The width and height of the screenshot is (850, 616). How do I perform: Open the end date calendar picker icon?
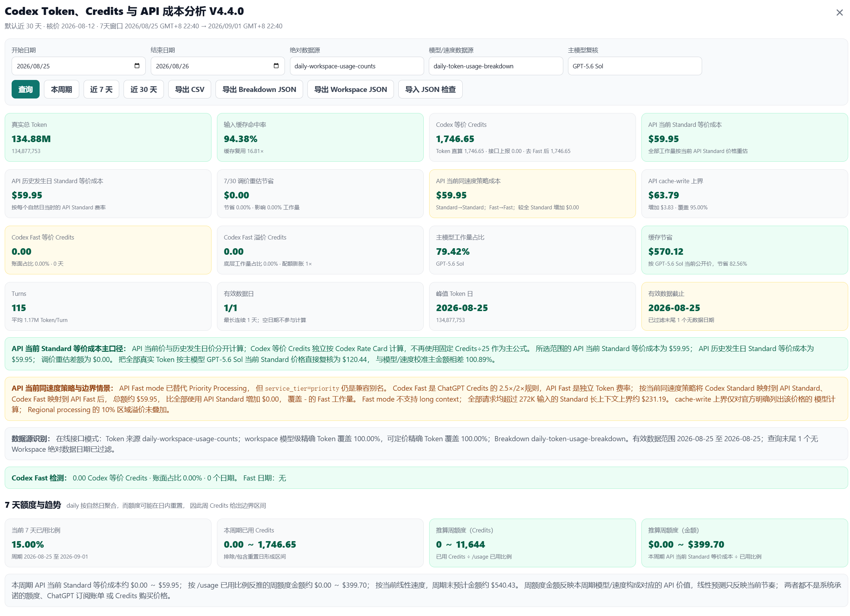pyautogui.click(x=276, y=66)
